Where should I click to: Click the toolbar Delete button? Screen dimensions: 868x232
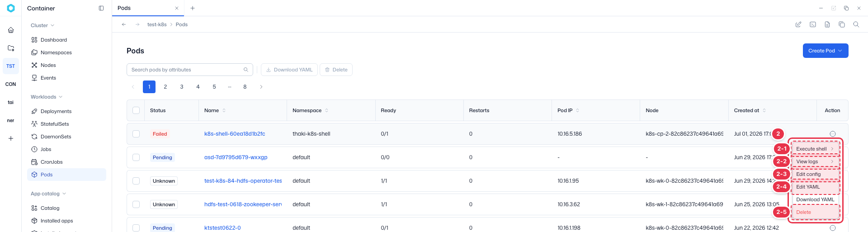(336, 70)
